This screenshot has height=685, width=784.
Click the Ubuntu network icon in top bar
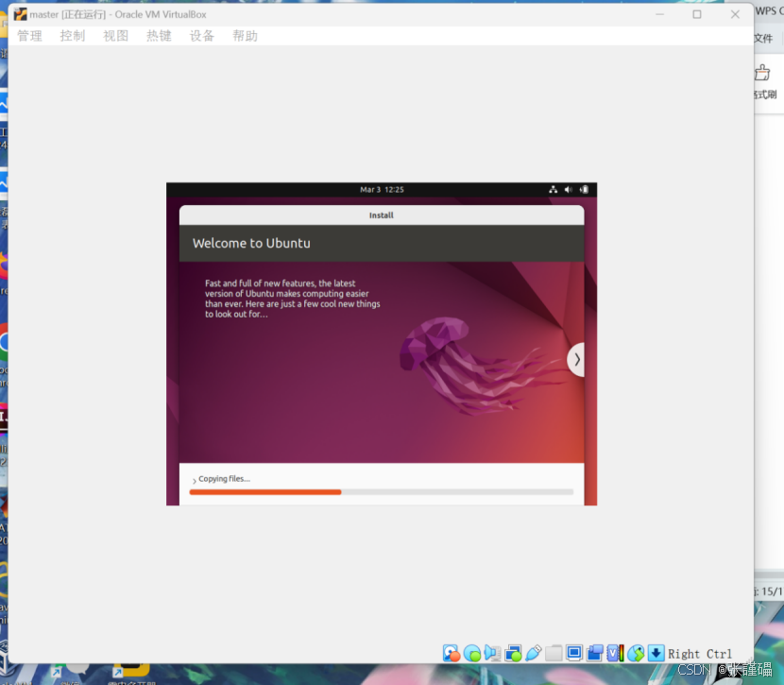553,190
